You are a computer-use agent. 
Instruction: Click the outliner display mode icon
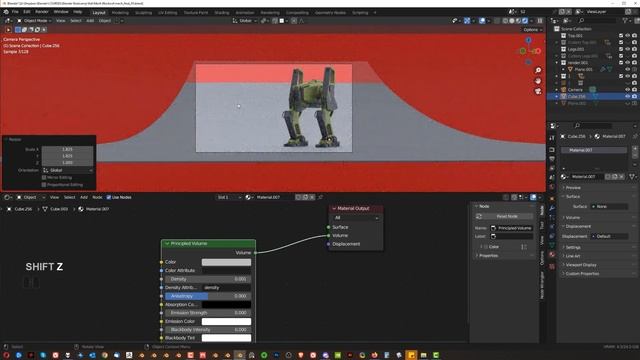click(x=567, y=20)
